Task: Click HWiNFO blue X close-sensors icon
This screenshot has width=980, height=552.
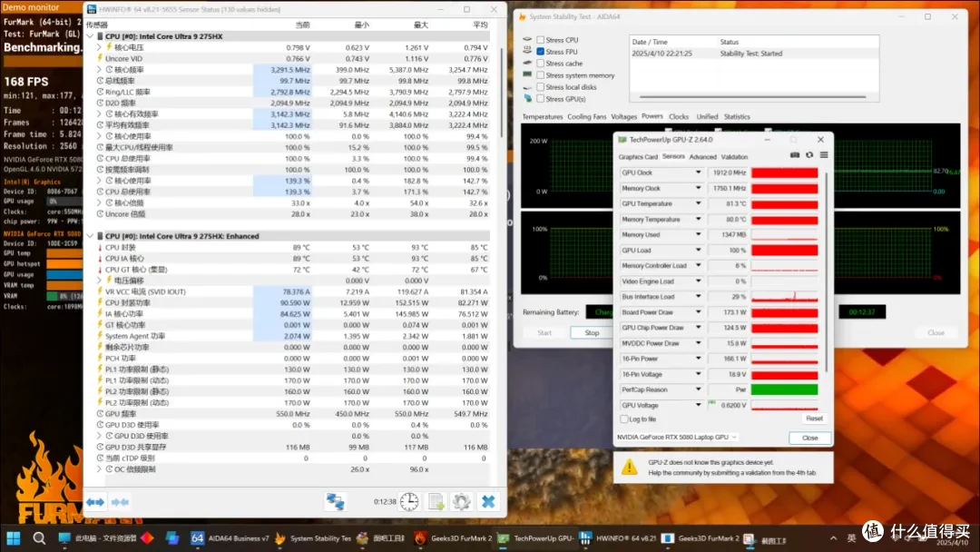Action: click(488, 501)
